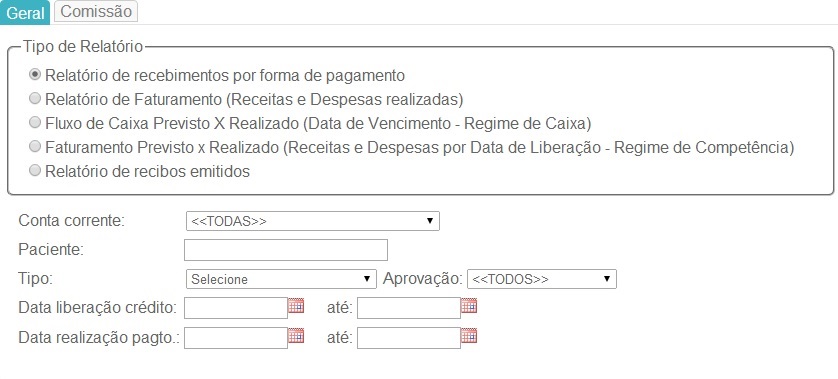Expand the Conta corrente dropdown
This screenshot has height=379, width=838.
(313, 221)
